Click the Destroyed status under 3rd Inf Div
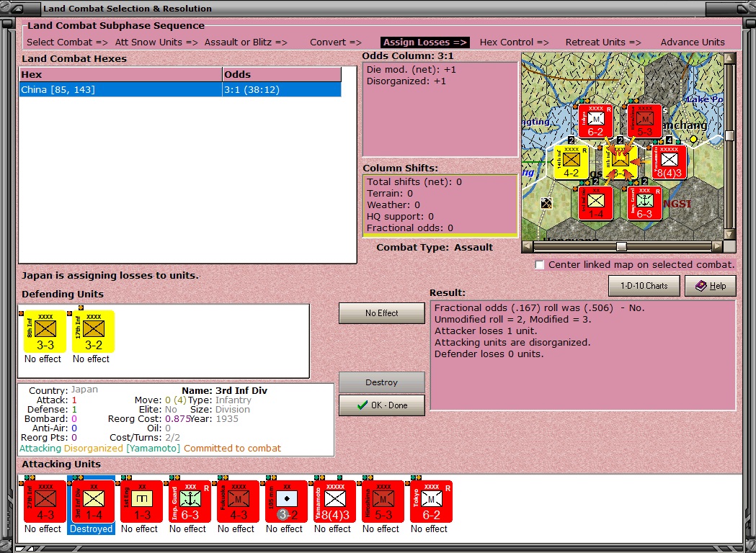756x553 pixels. point(91,529)
